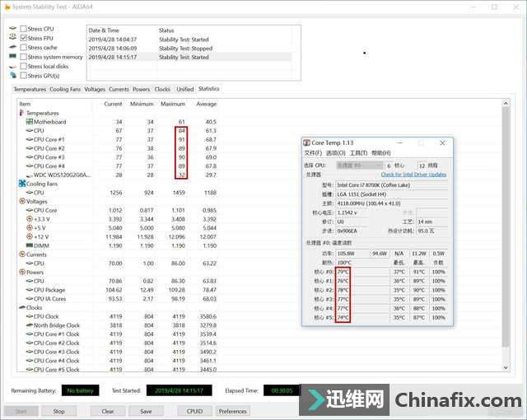527x420 pixels.
Task: Switch to the Cooling Fans tab
Action: tap(65, 90)
